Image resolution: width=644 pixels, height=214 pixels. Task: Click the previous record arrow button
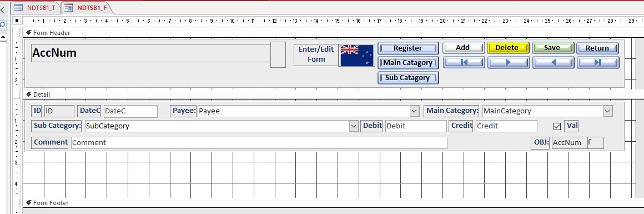(553, 63)
